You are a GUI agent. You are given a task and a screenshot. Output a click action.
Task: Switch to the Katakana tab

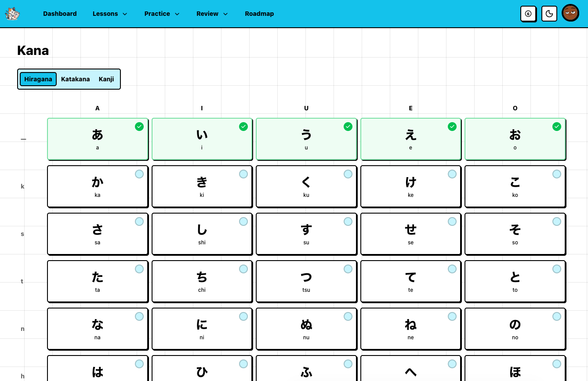76,79
